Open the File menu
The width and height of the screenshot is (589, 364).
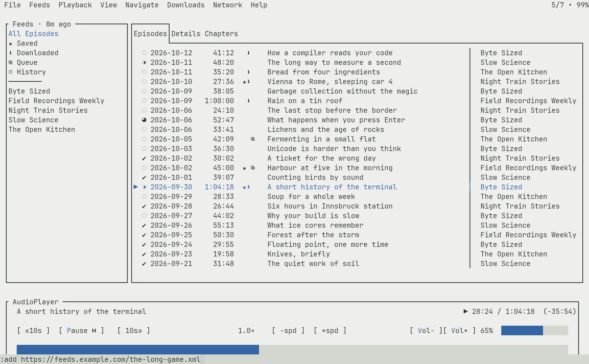(x=13, y=5)
